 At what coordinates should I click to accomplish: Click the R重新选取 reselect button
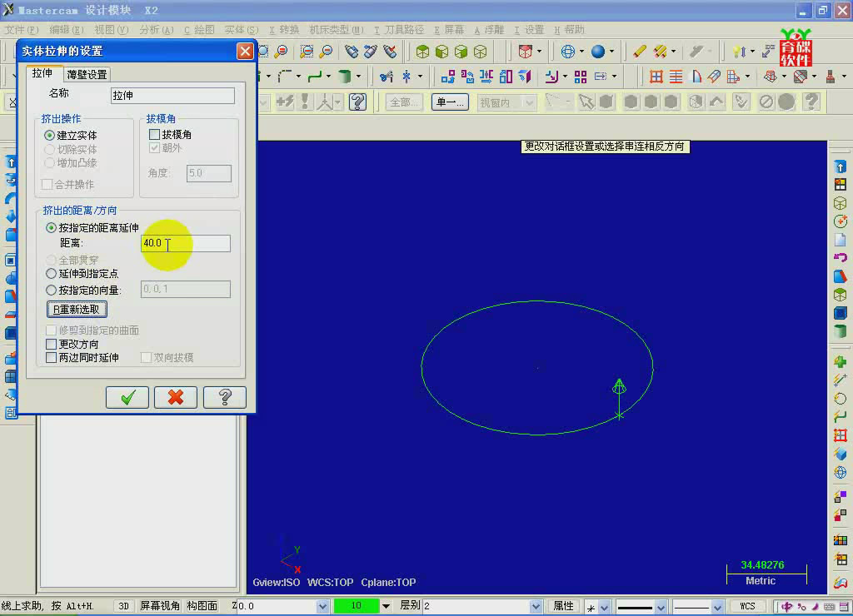click(x=77, y=310)
